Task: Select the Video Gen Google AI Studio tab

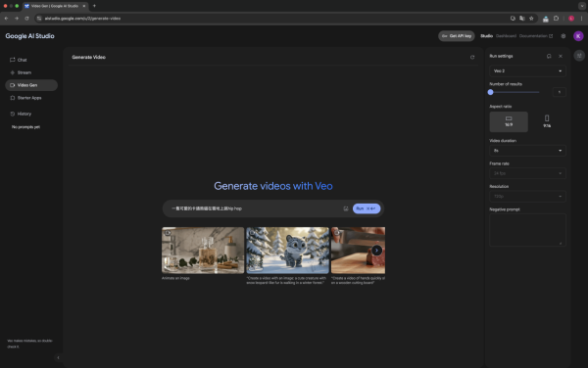Action: tap(54, 6)
